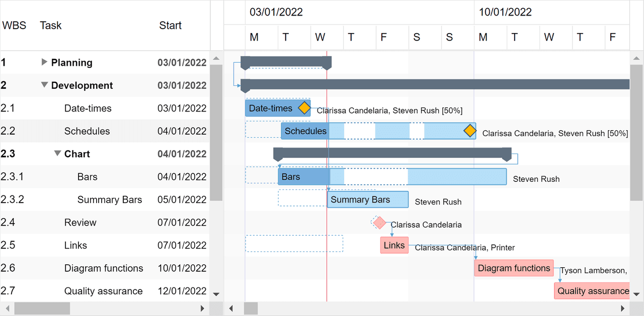This screenshot has height=316, width=644.
Task: Click the chart vertical scrollbar up arrow
Action: pos(636,58)
